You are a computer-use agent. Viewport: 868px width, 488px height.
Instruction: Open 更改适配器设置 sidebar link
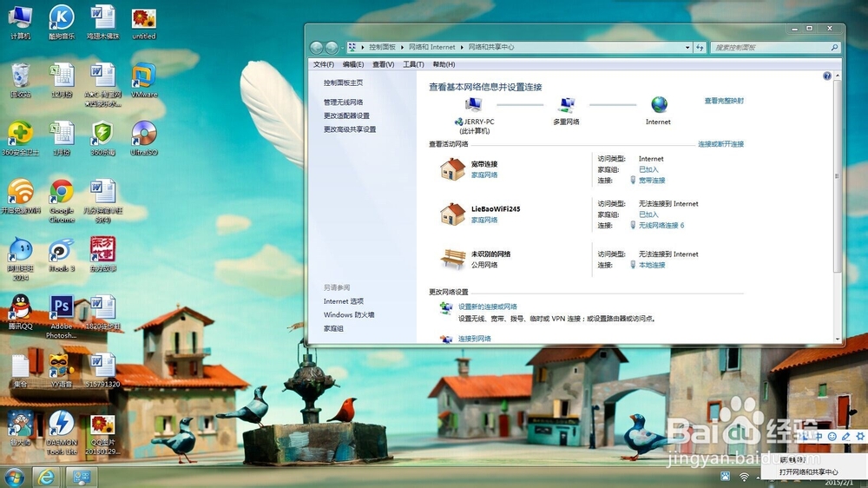tap(346, 115)
